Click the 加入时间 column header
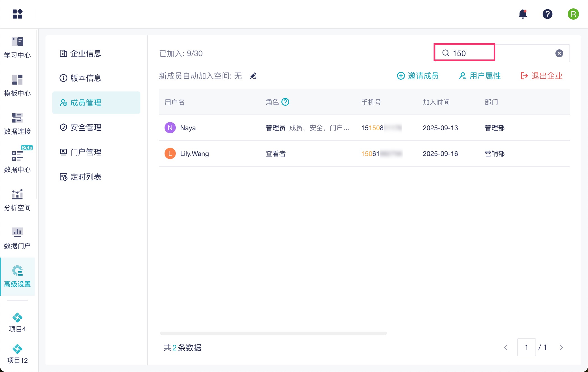 coord(436,102)
